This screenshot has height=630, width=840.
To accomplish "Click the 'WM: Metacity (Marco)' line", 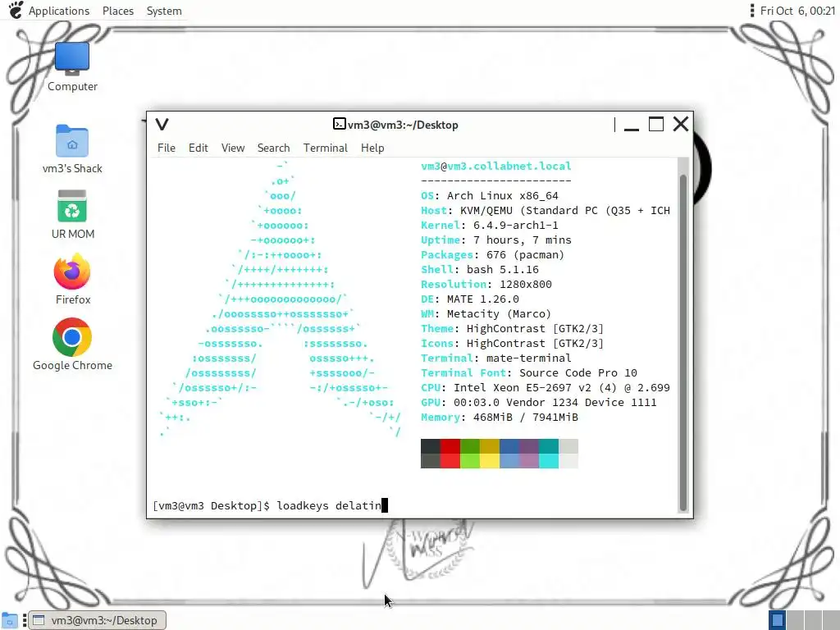I will coord(486,314).
